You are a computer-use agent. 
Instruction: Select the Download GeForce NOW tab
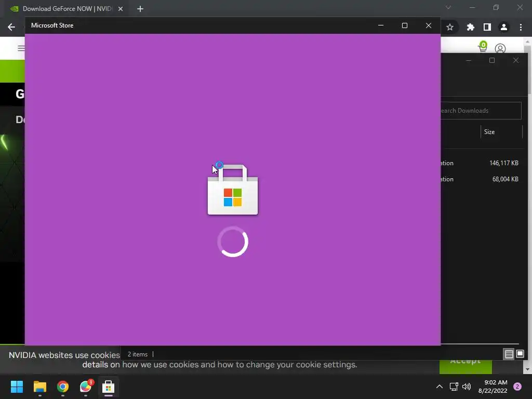[66, 9]
